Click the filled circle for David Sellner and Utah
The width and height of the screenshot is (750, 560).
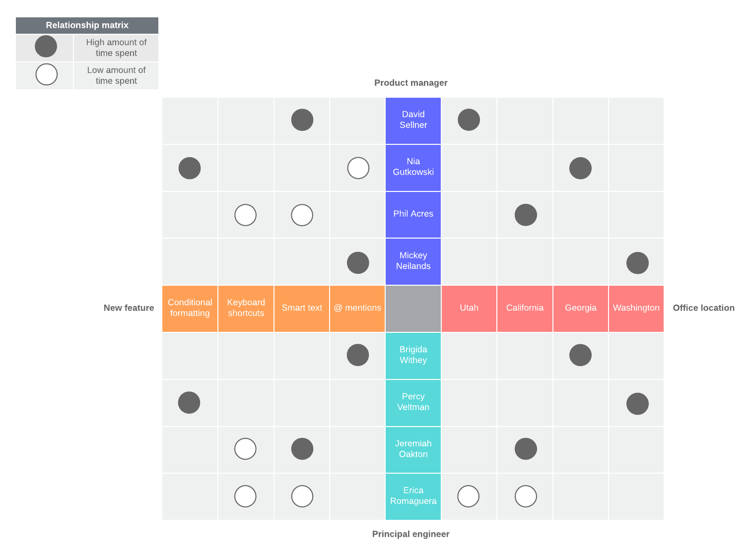469,120
